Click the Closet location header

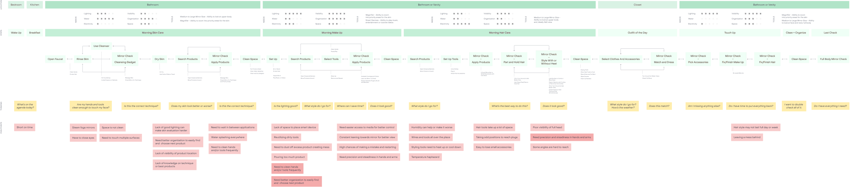coord(637,5)
